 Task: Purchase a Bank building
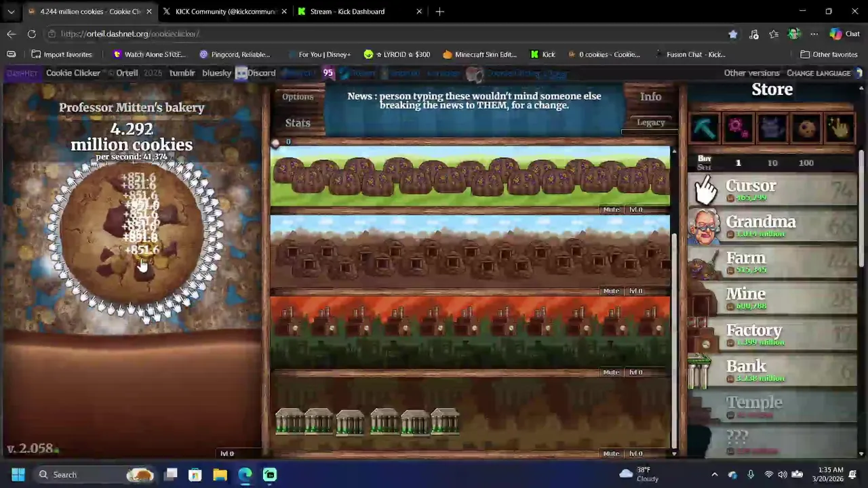(x=772, y=371)
